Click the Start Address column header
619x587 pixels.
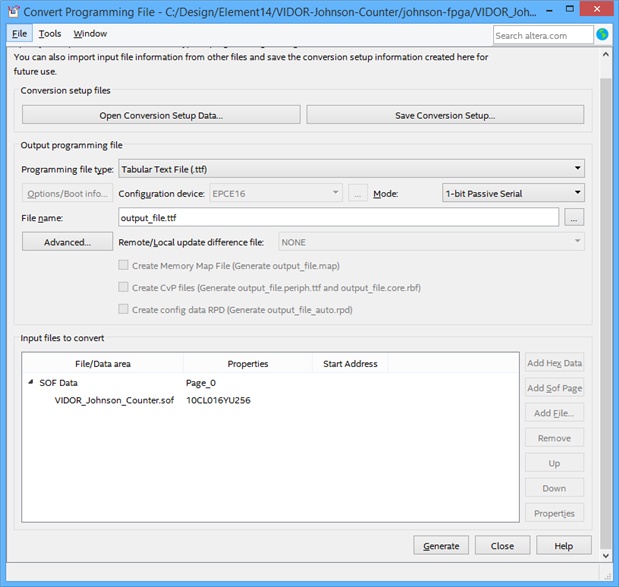350,364
